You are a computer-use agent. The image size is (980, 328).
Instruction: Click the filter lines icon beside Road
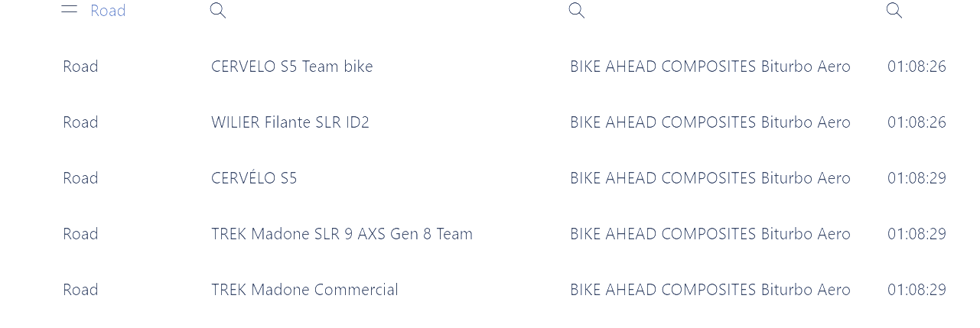coord(70,9)
